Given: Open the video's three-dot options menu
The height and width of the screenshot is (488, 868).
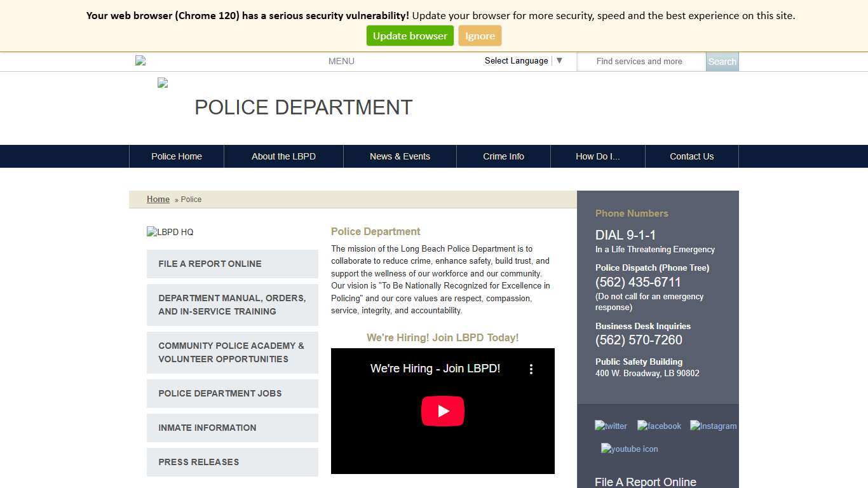Looking at the screenshot, I should (x=531, y=369).
